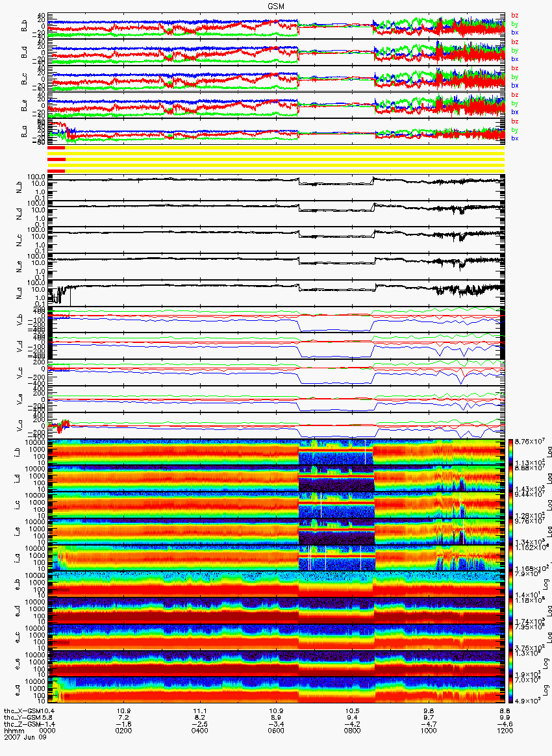Pick the V_b velocity panel label
Viewport: 552px width, 756px height.
tap(19, 320)
